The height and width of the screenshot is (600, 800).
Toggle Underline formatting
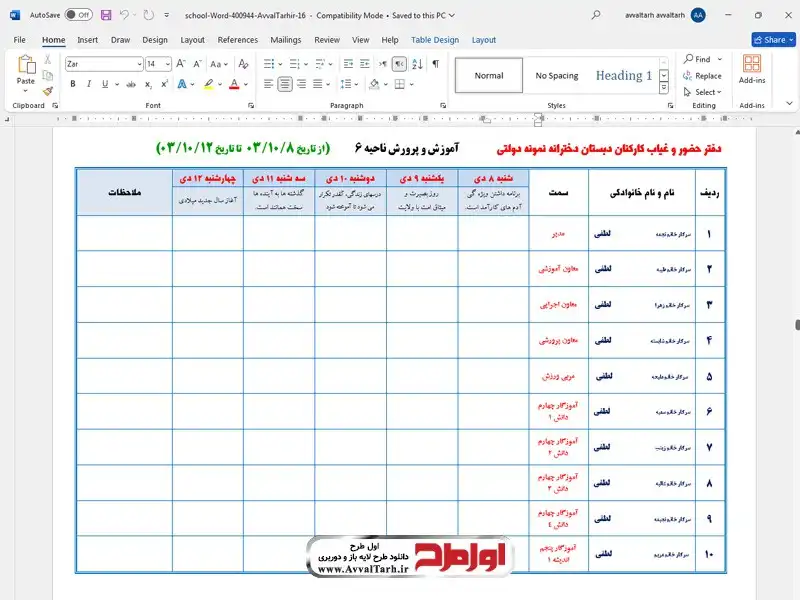[105, 84]
